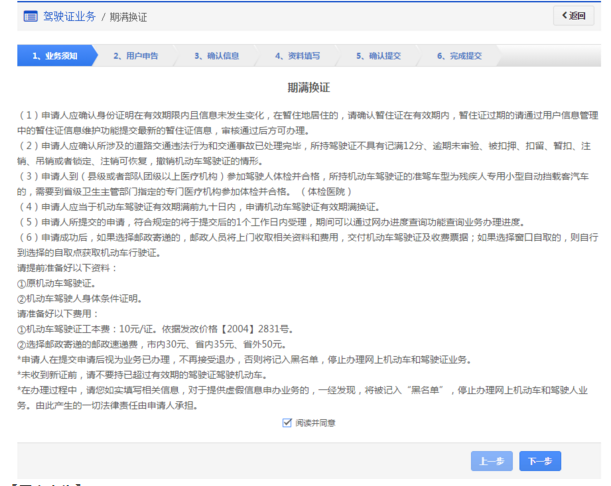The image size is (611, 486).
Task: Click the 阅读并同意 label text
Action: coord(313,423)
